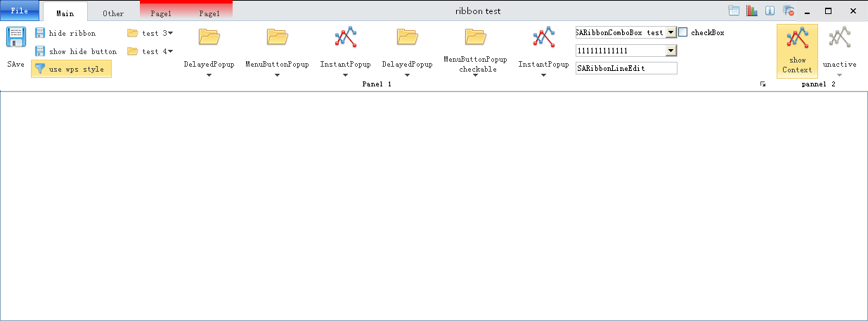
Task: Click the hide ribbon button
Action: [x=65, y=33]
